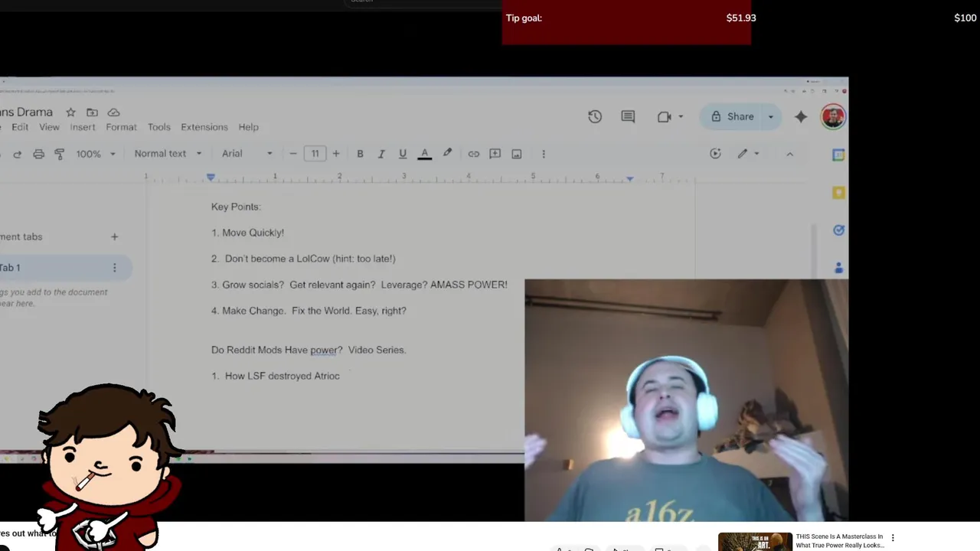
Task: Select Tab 1 in the tabs panel
Action: coord(54,268)
